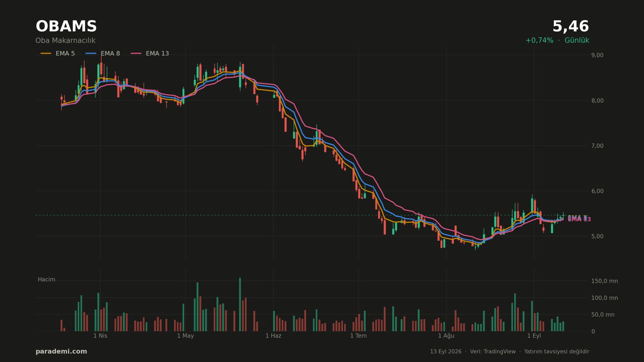Click the pink EMA 13 legend entry
The width and height of the screenshot is (644, 362).
(150, 53)
